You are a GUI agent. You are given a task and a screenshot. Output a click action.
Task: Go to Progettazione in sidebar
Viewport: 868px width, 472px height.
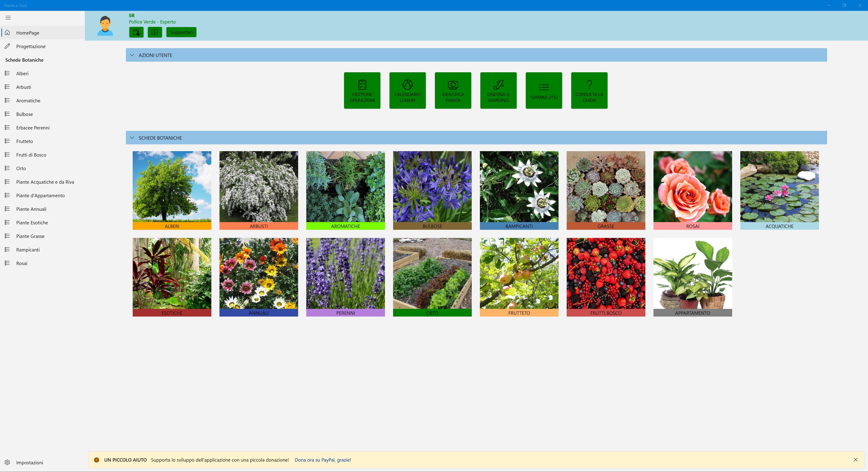[x=31, y=47]
